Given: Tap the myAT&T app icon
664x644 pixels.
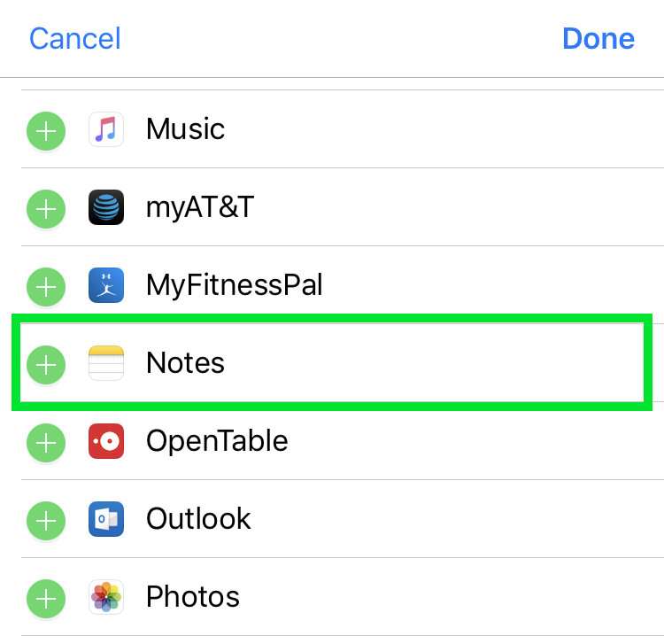Looking at the screenshot, I should (106, 208).
